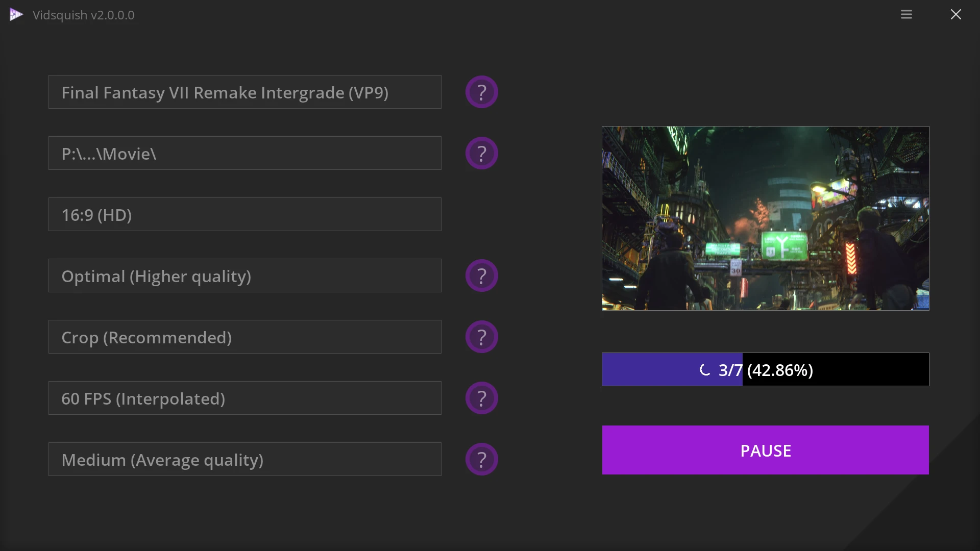Expand the 16:9 (HD) aspect ratio dropdown
Viewport: 980px width, 551px height.
(245, 215)
